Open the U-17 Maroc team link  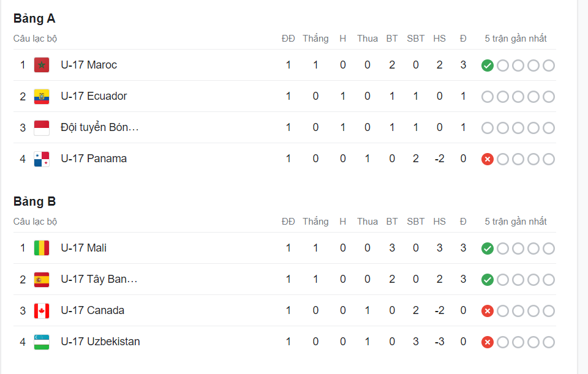point(89,65)
